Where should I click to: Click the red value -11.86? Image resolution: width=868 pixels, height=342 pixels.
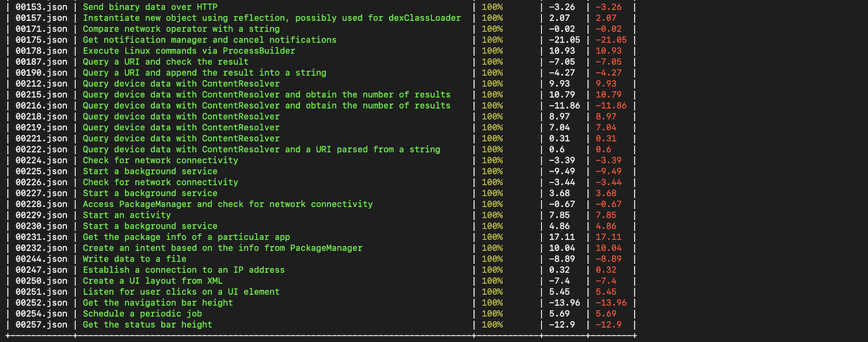(x=611, y=105)
